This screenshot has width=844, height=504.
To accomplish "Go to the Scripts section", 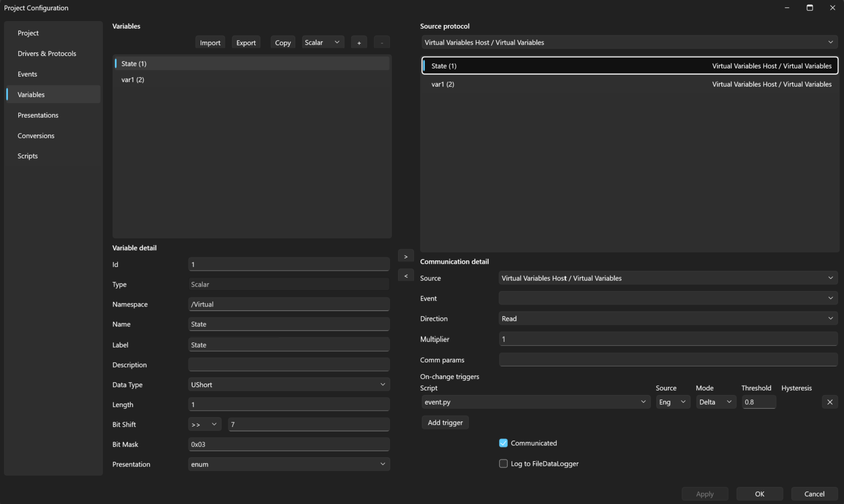I will (x=54, y=156).
